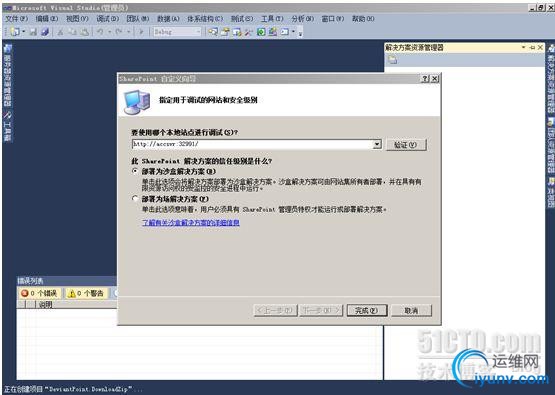This screenshot has width=555, height=395.
Task: Click the green Start Page toolbar icon
Action: point(261,32)
